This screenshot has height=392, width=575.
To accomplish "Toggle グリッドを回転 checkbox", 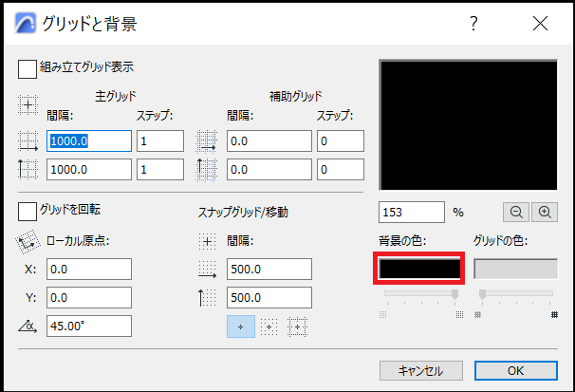I will (x=28, y=212).
